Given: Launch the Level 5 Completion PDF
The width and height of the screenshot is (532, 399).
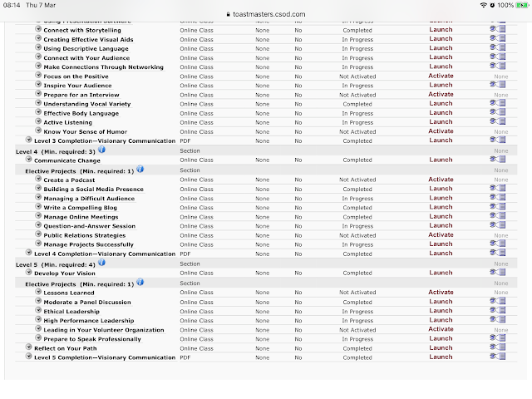Looking at the screenshot, I should pyautogui.click(x=441, y=357).
